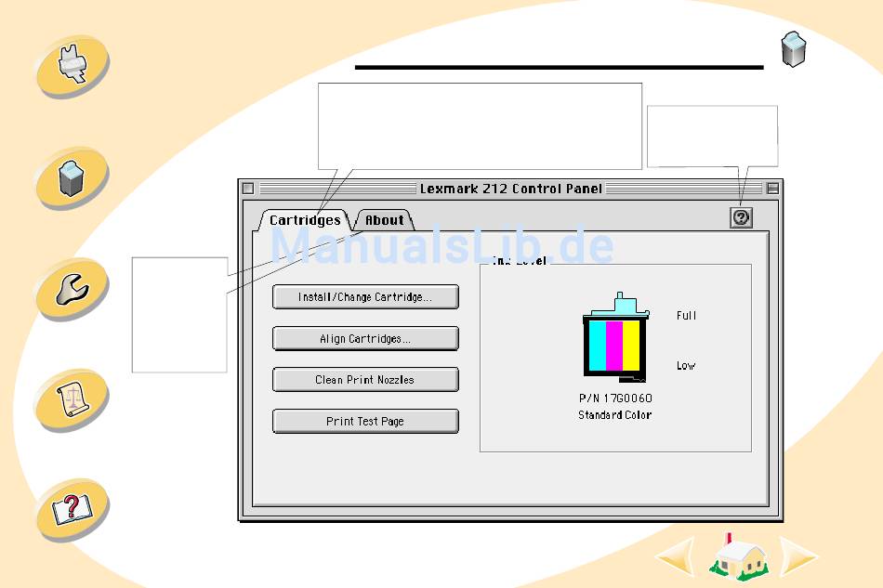
Task: Close the Control Panel window box
Action: click(x=248, y=189)
